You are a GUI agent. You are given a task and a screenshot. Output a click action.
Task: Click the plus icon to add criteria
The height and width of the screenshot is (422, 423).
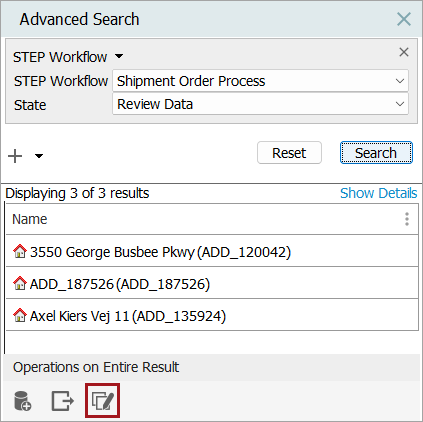tap(15, 156)
